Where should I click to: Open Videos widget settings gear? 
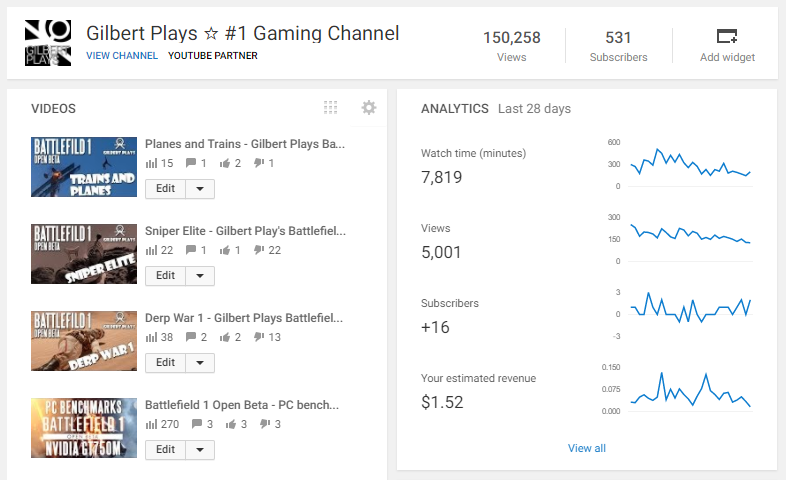[369, 108]
